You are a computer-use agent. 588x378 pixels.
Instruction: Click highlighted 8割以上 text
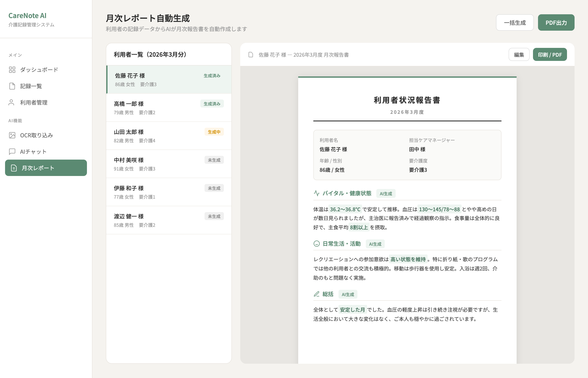[359, 228]
